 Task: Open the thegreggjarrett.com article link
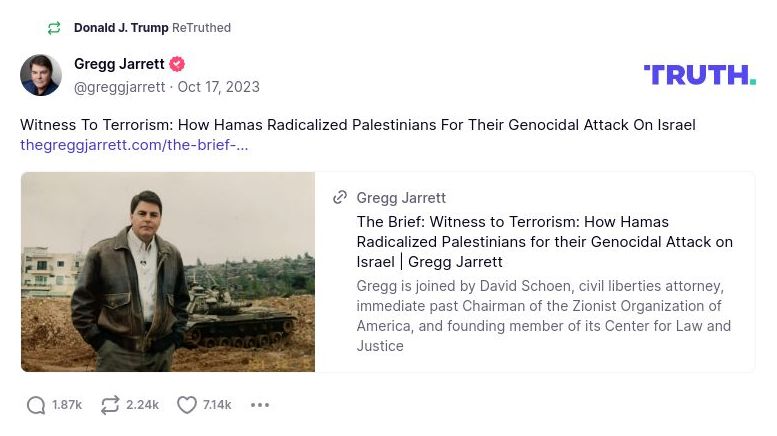134,145
